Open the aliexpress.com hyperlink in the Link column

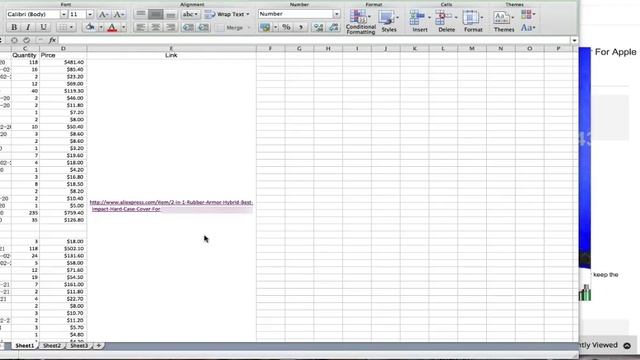[171, 206]
